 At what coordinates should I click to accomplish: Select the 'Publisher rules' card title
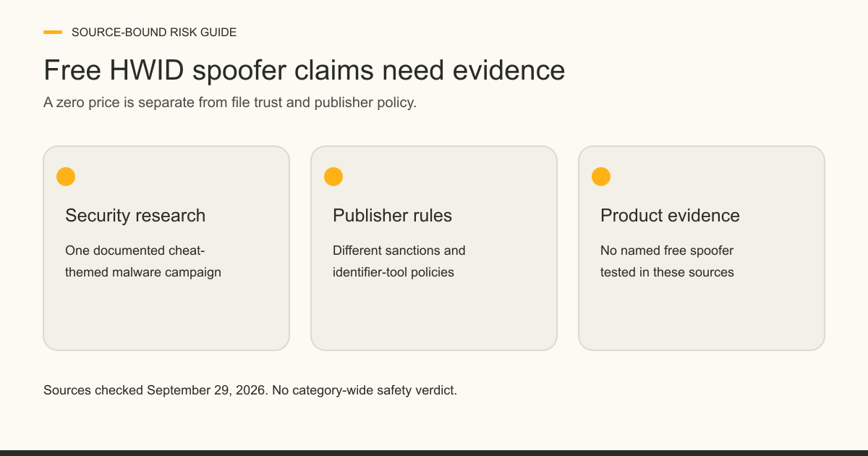click(x=392, y=216)
